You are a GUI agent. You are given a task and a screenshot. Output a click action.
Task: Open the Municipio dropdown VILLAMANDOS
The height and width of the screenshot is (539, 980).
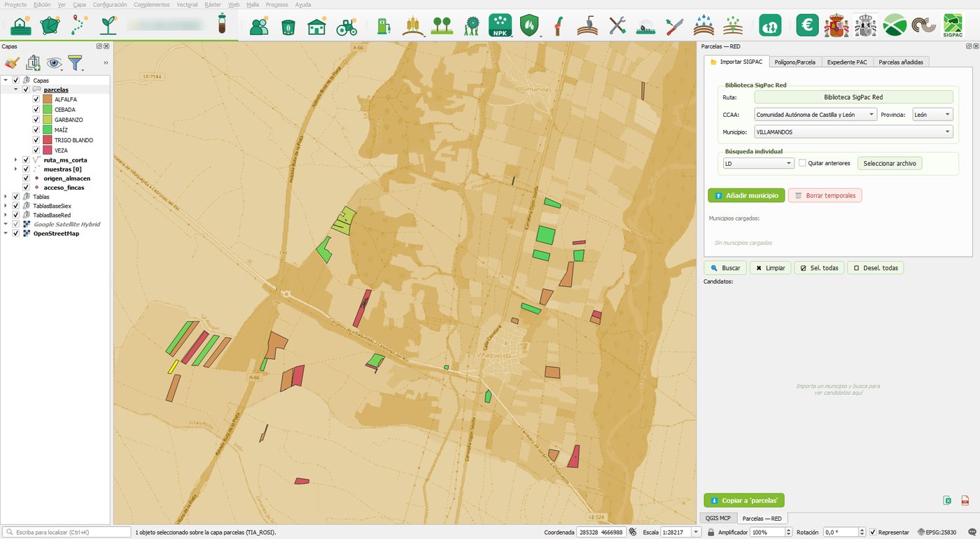coord(853,132)
